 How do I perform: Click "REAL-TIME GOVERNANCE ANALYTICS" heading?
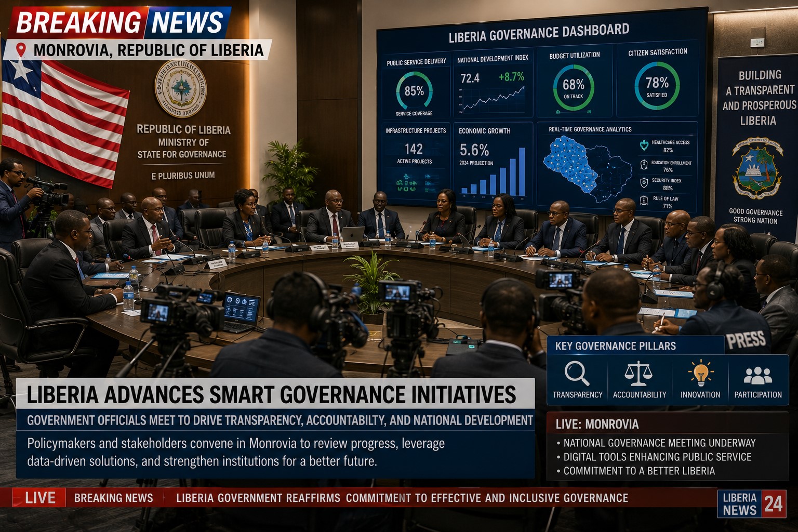(590, 129)
